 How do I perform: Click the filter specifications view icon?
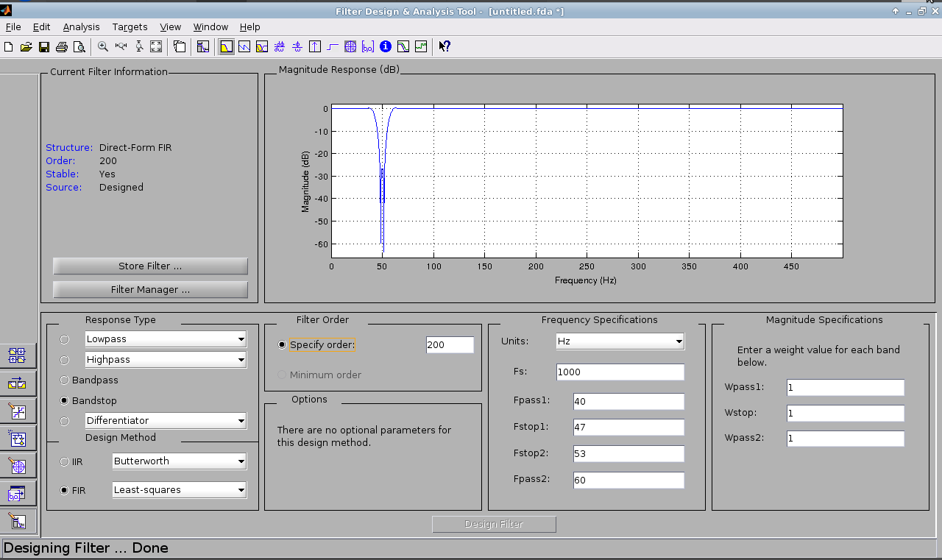click(203, 46)
